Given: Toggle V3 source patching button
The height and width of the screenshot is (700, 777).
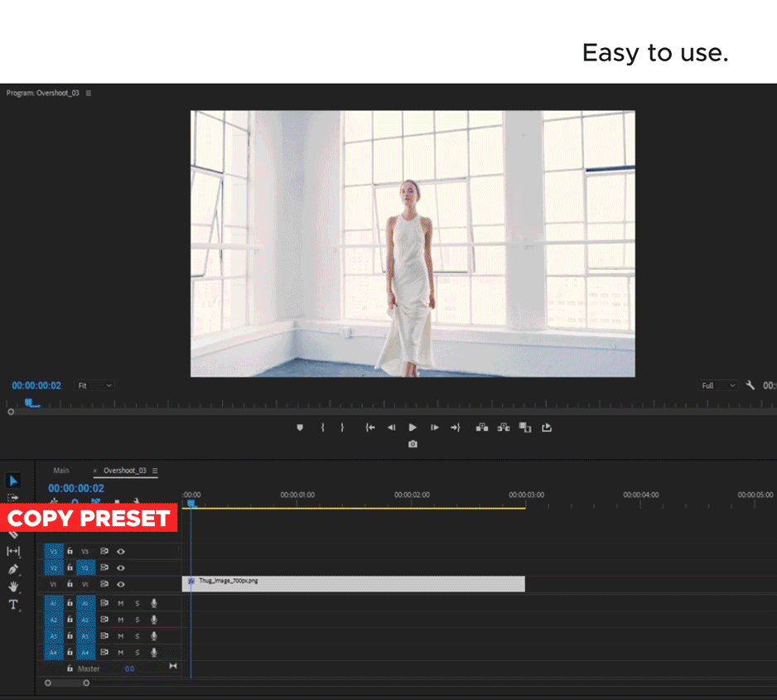Looking at the screenshot, I should coord(54,552).
